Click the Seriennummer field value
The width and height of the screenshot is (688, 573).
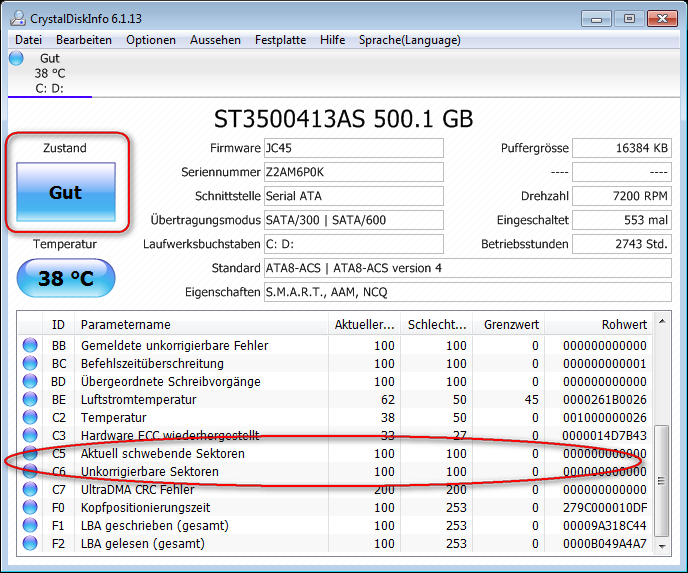(x=352, y=172)
